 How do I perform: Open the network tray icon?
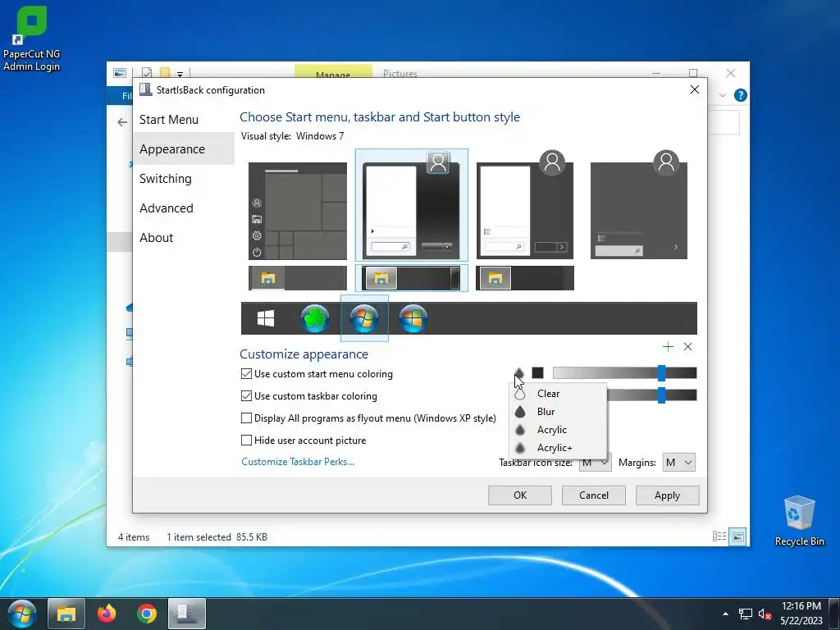tap(745, 614)
